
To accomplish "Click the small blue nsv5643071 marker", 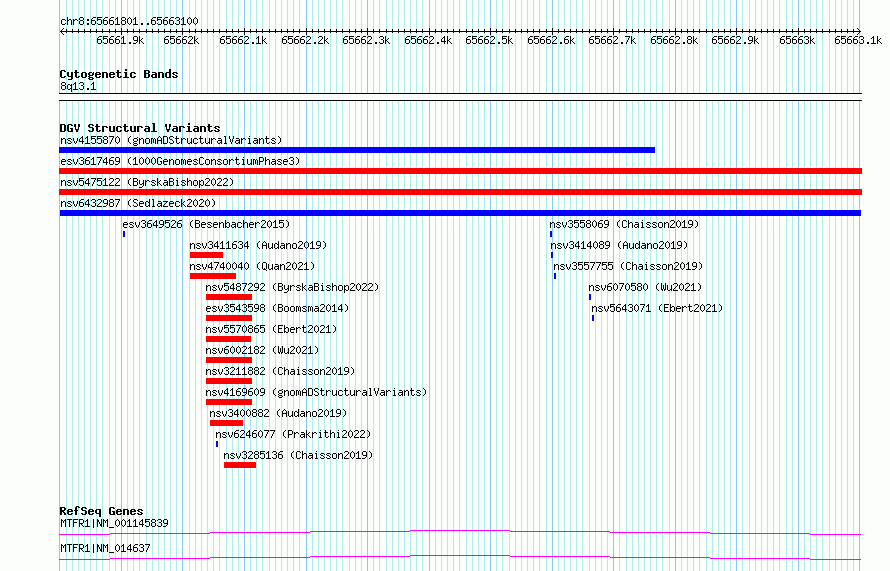I will pos(593,318).
